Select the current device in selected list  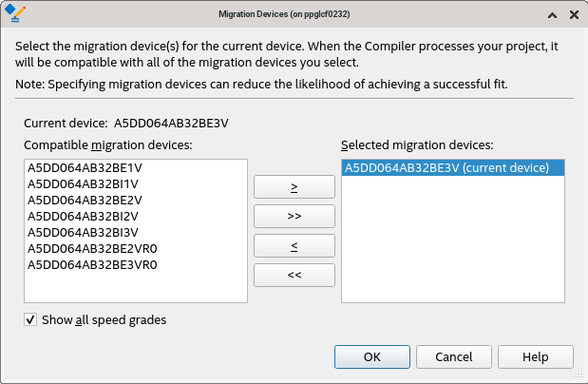click(446, 168)
